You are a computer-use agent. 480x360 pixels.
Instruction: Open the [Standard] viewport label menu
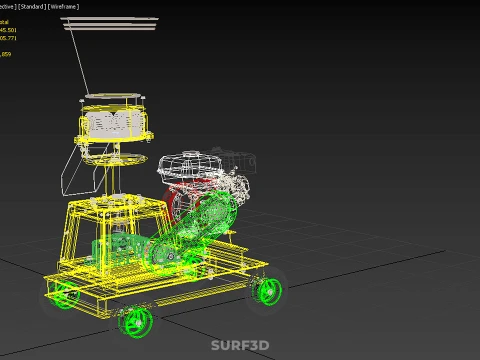pyautogui.click(x=32, y=7)
